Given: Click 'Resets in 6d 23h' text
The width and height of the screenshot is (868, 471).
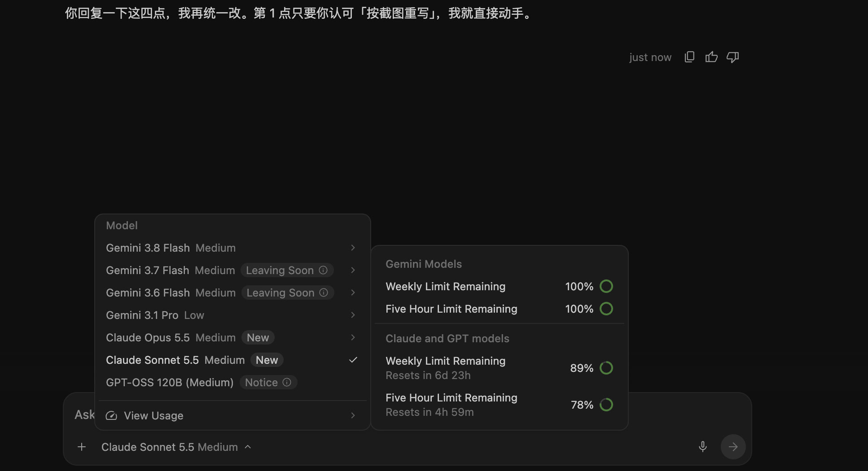Looking at the screenshot, I should coord(428,375).
